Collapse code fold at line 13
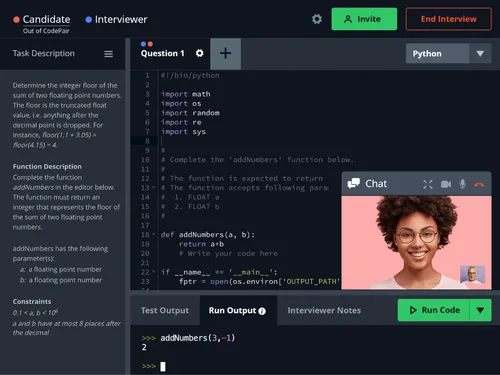The width and height of the screenshot is (500, 375). [154, 188]
